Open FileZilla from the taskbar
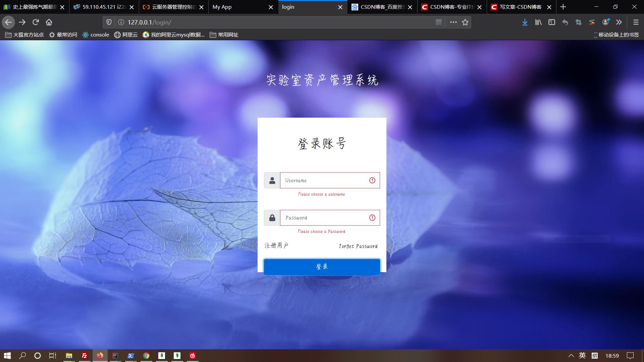 click(85, 356)
